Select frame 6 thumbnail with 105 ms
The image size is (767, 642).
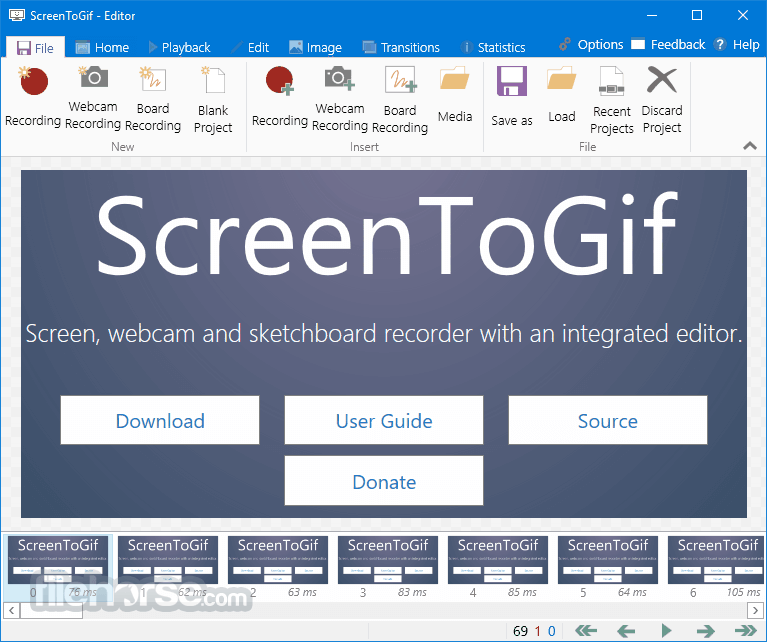[717, 568]
